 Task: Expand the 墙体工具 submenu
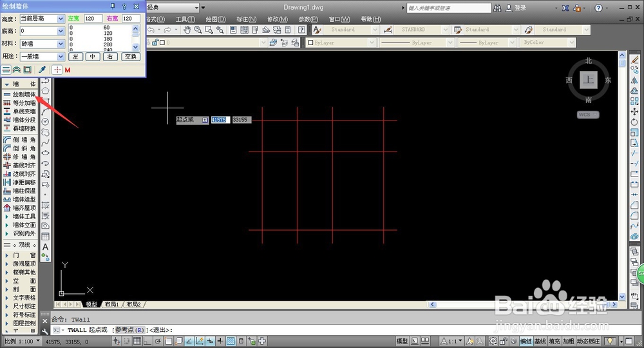(20, 217)
